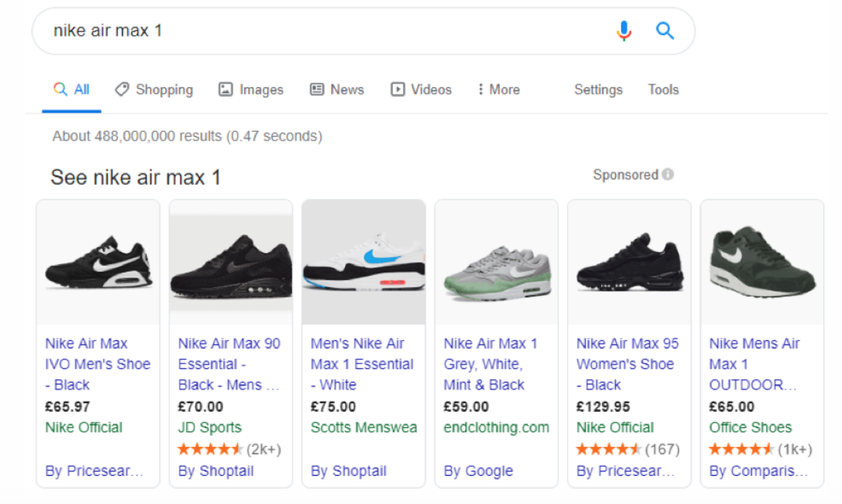
Task: Open Nike Air Max 90 Essential listing
Action: coord(229,364)
